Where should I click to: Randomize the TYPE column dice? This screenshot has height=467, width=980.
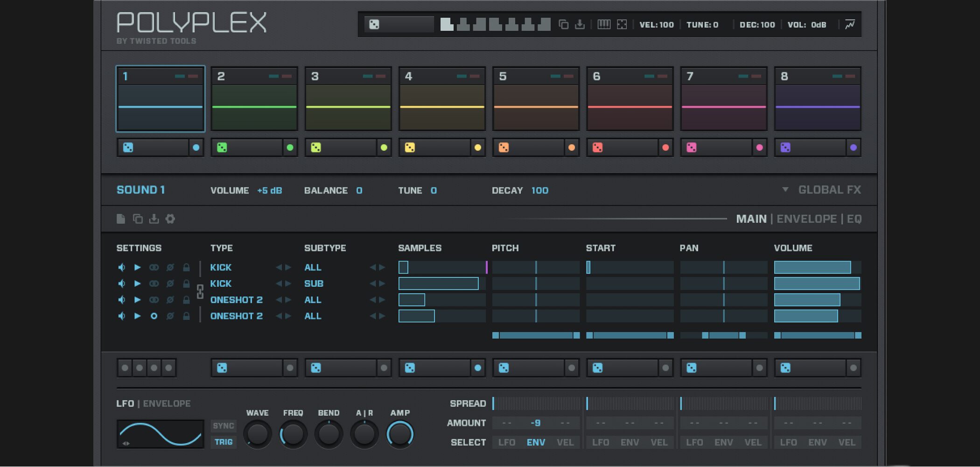222,368
